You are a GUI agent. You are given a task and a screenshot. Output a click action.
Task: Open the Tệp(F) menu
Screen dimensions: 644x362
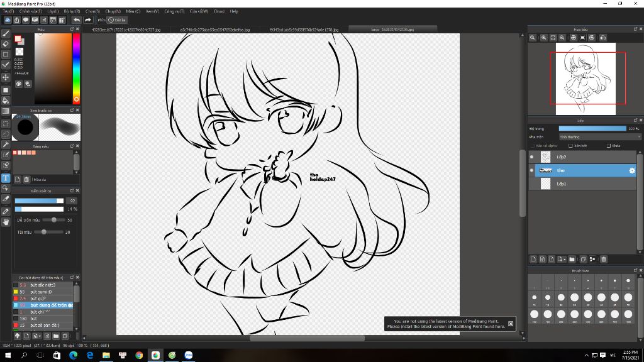(x=8, y=11)
